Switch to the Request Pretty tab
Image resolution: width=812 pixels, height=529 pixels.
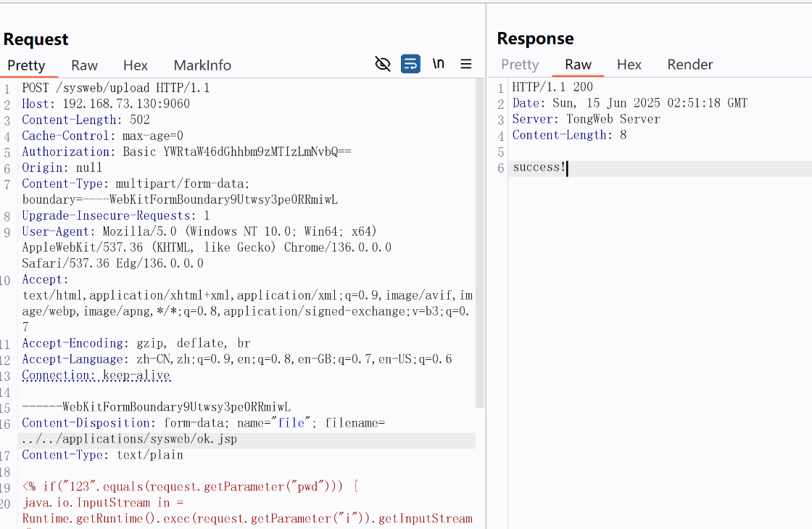(26, 65)
